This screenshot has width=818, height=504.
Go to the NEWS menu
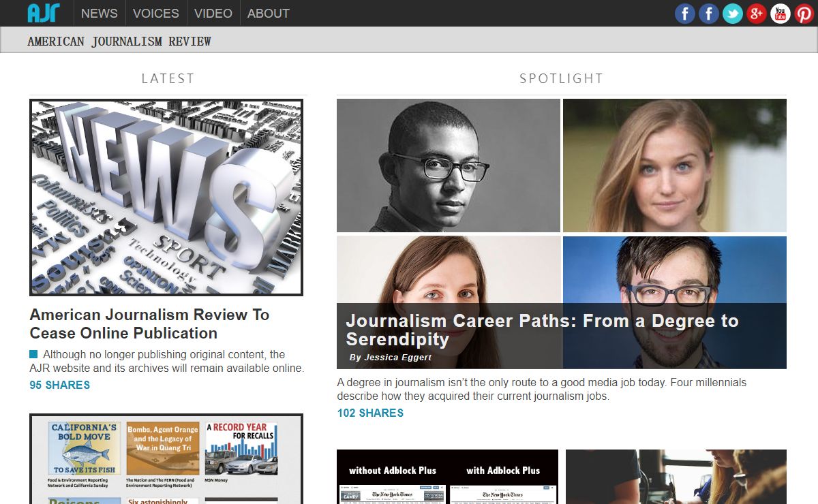click(x=100, y=13)
